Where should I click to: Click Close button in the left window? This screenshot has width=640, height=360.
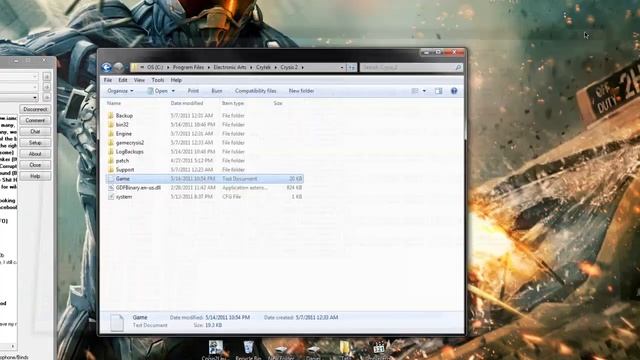35,165
